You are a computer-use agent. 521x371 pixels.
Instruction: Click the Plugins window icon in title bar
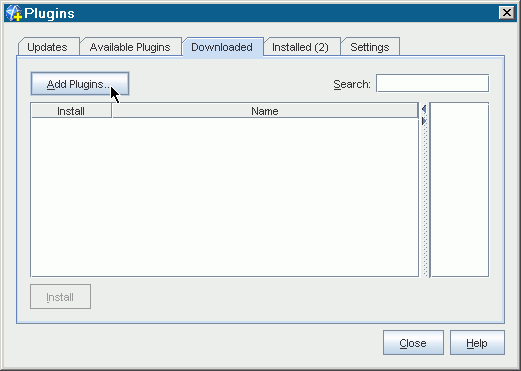point(14,13)
